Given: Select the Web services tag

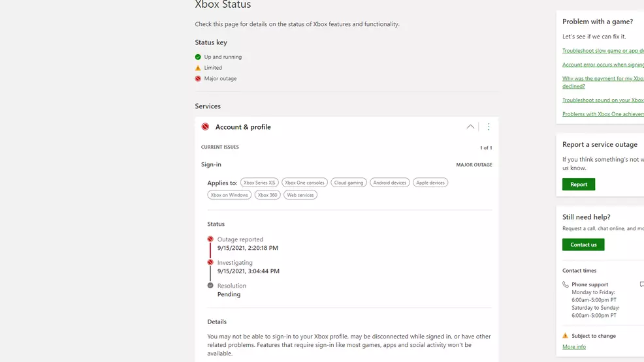Looking at the screenshot, I should 300,195.
